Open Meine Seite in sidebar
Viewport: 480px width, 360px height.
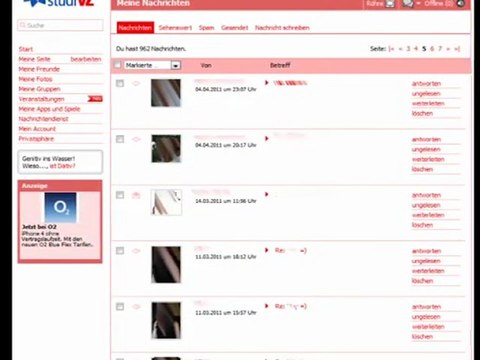tap(34, 59)
